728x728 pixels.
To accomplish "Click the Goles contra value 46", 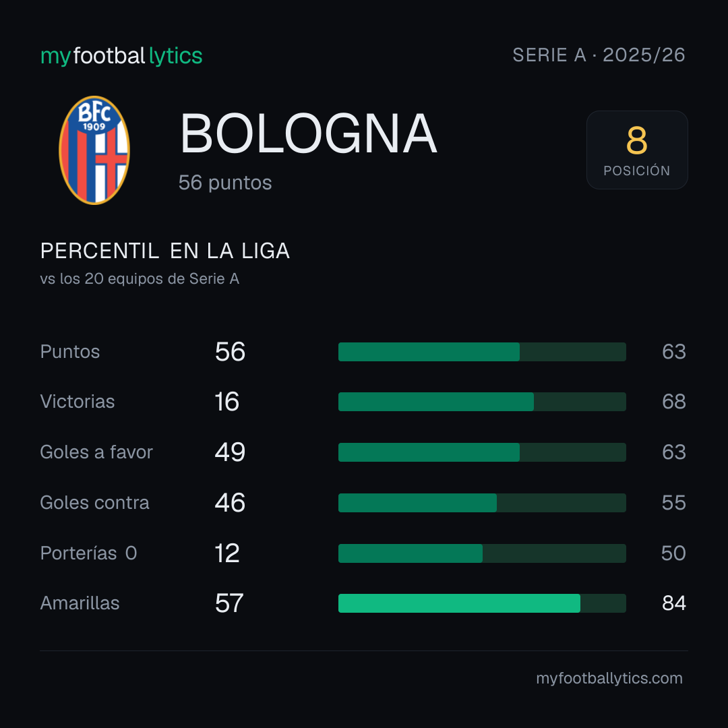I will coord(230,503).
